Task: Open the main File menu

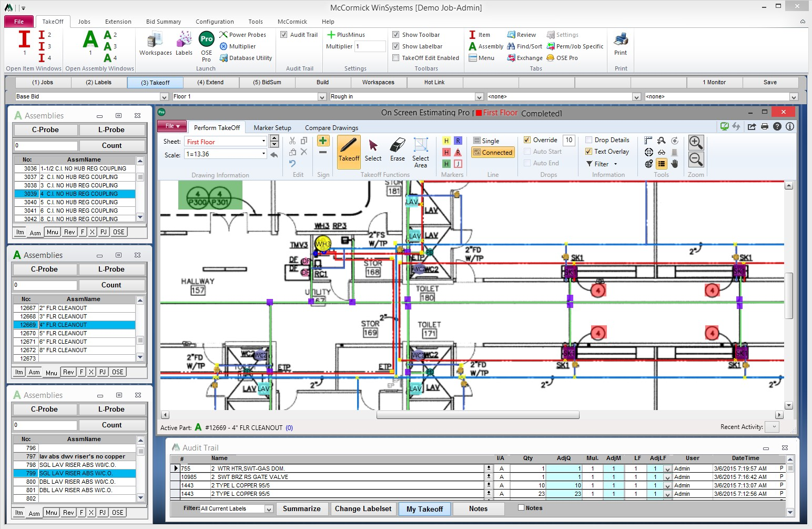Action: point(19,22)
